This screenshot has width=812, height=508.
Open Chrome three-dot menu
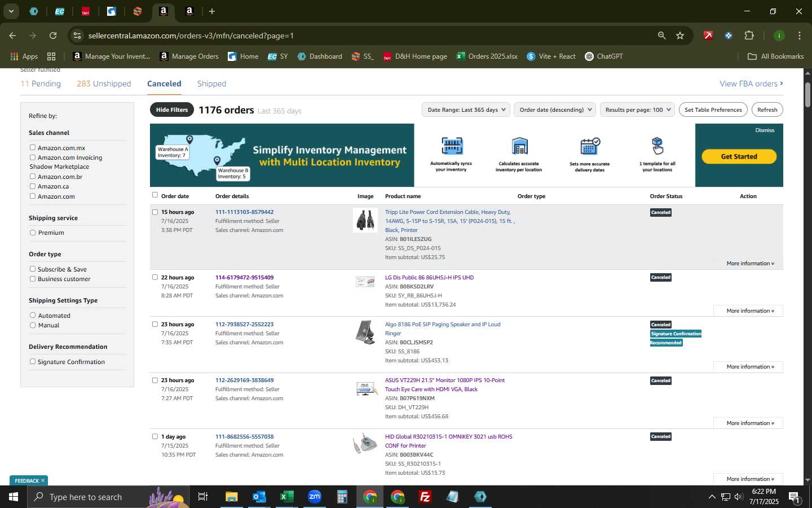[800, 36]
